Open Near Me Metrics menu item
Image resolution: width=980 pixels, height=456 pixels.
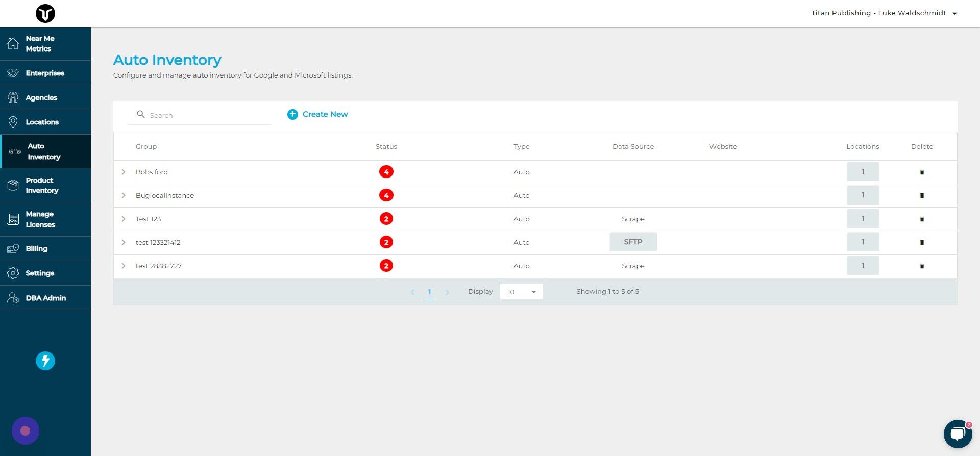coord(45,43)
